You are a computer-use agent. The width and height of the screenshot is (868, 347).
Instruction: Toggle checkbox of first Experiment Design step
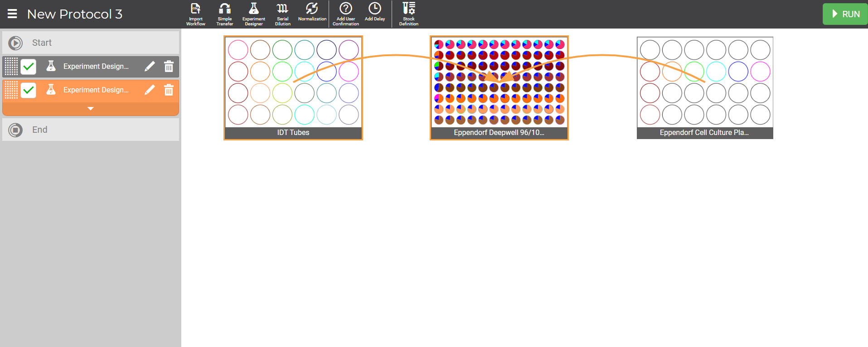(29, 67)
